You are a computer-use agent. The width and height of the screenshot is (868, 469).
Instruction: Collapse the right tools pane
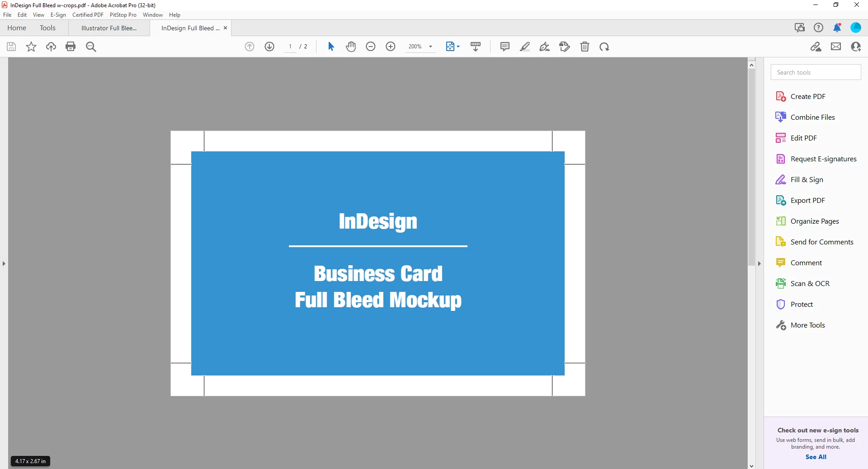pos(759,263)
